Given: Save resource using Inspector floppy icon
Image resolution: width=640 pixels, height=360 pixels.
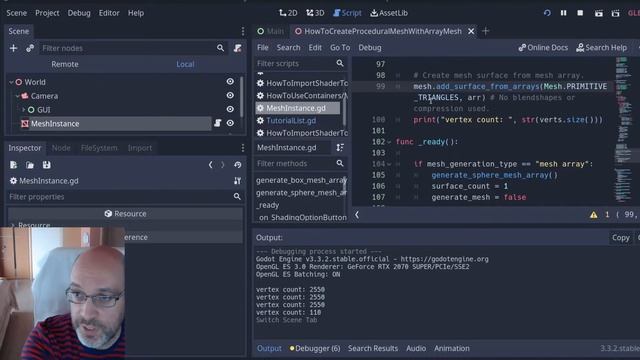Looking at the screenshot, I should click(x=47, y=165).
